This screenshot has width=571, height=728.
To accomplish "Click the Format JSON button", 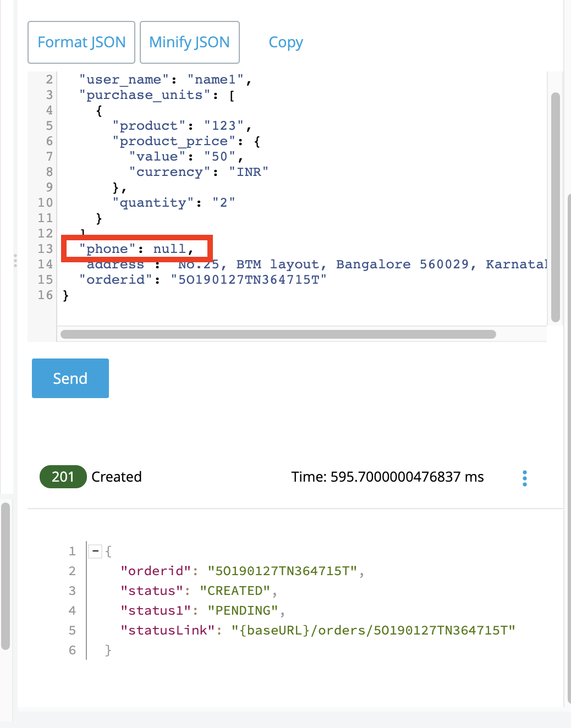I will pyautogui.click(x=81, y=42).
